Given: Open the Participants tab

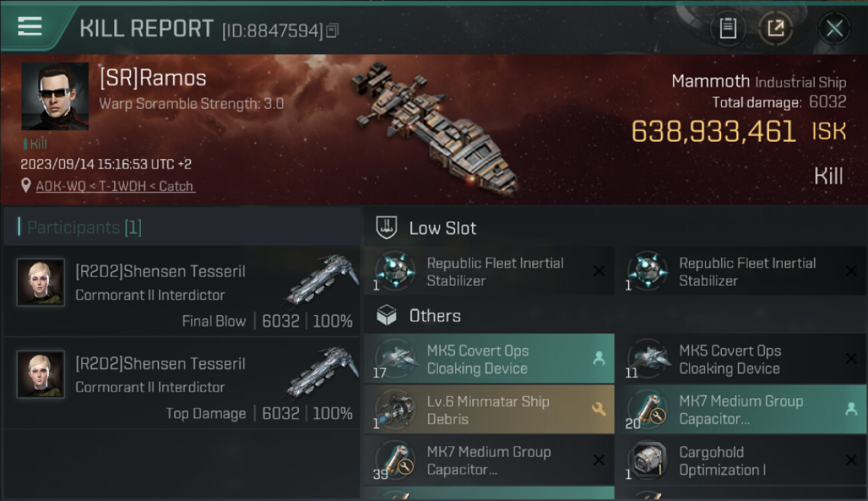Looking at the screenshot, I should pyautogui.click(x=84, y=228).
